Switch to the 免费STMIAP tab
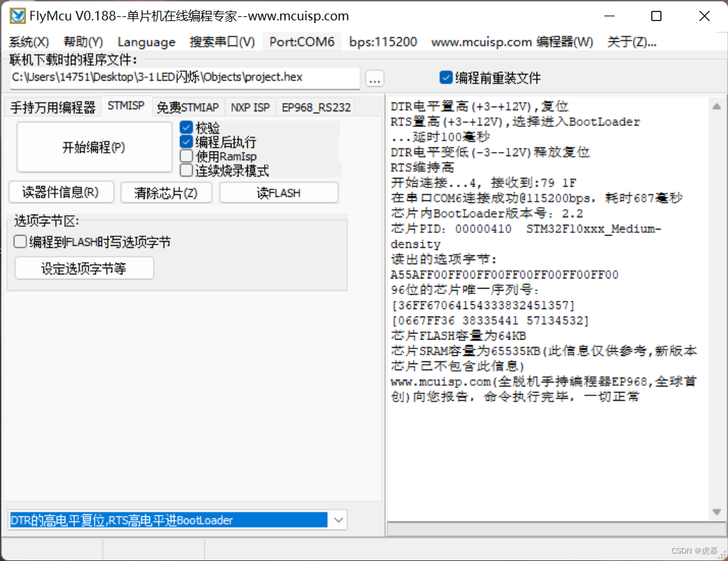The height and width of the screenshot is (561, 728). tap(187, 107)
